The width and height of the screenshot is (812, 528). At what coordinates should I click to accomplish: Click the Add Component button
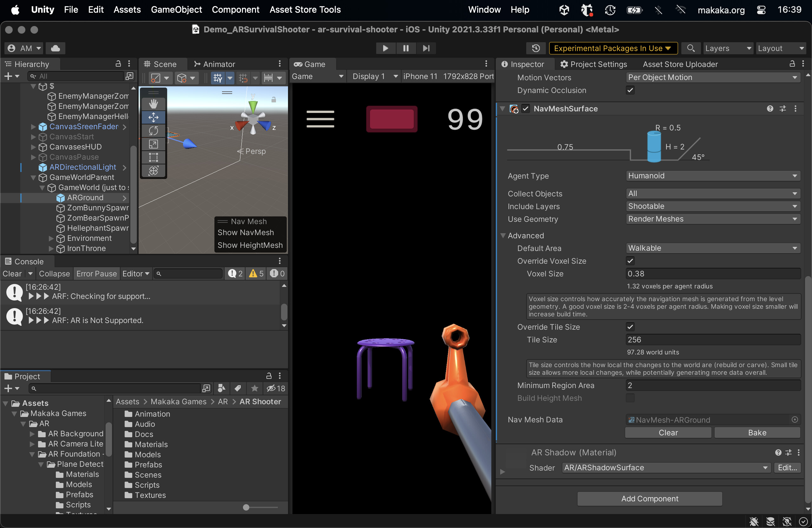click(649, 498)
